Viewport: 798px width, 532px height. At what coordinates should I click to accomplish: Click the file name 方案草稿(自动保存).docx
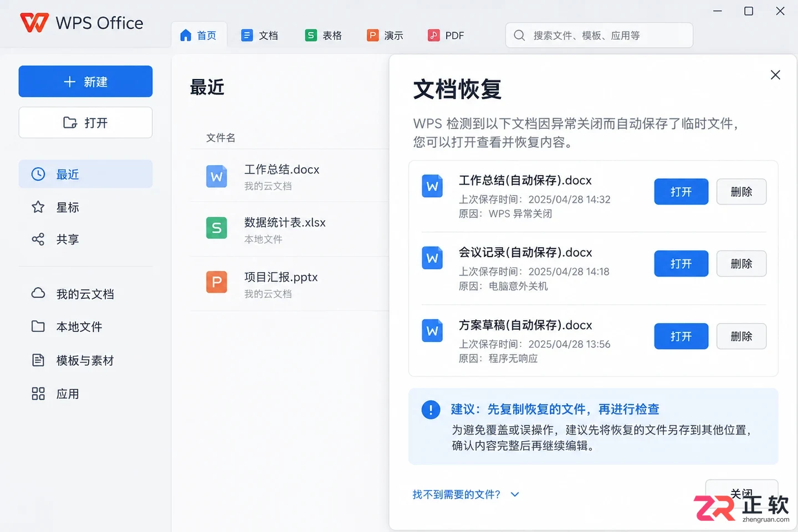coord(525,325)
